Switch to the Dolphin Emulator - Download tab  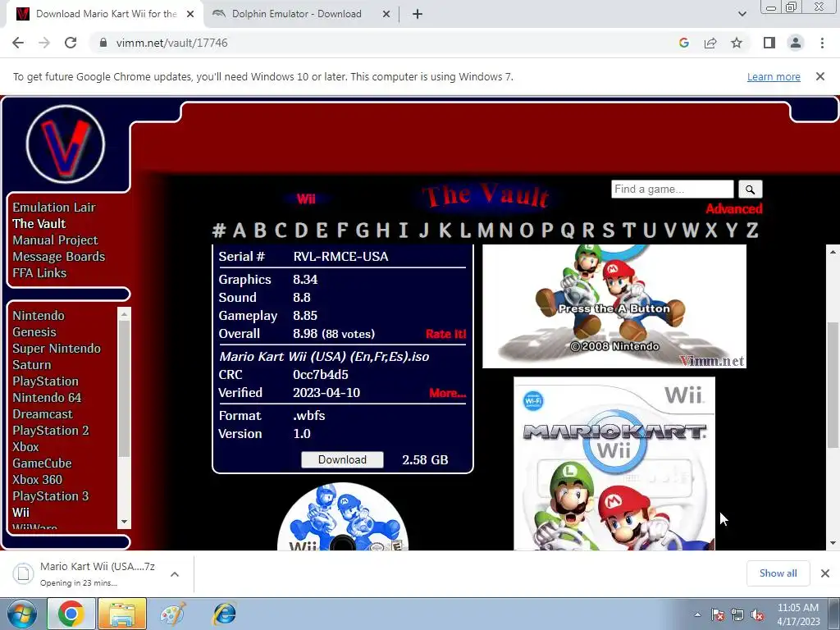(x=296, y=14)
